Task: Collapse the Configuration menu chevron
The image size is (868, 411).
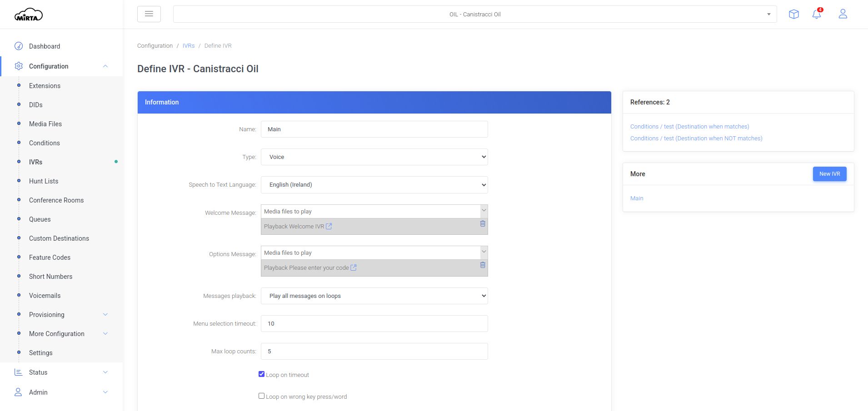Action: (105, 66)
